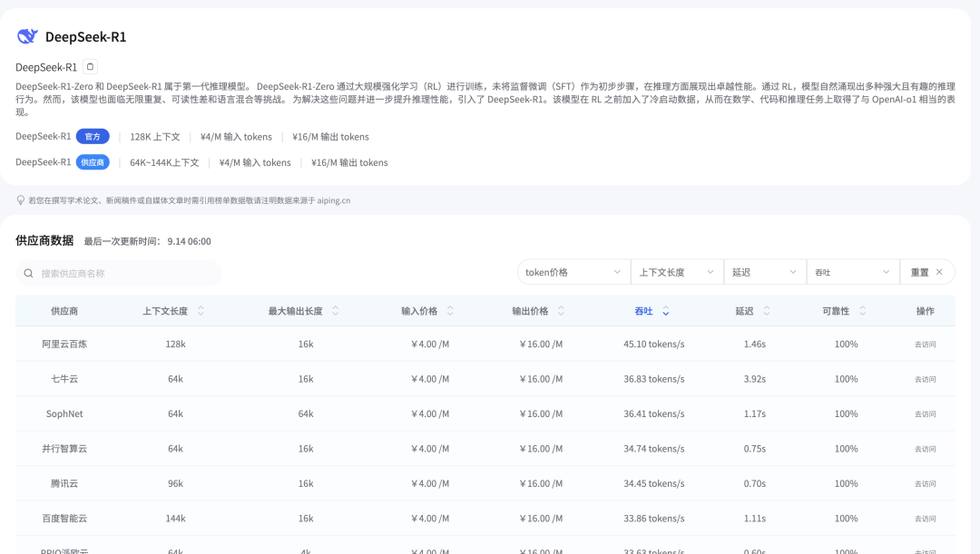Click the 供应商数据 section heading
This screenshot has width=980, height=554.
(x=44, y=240)
